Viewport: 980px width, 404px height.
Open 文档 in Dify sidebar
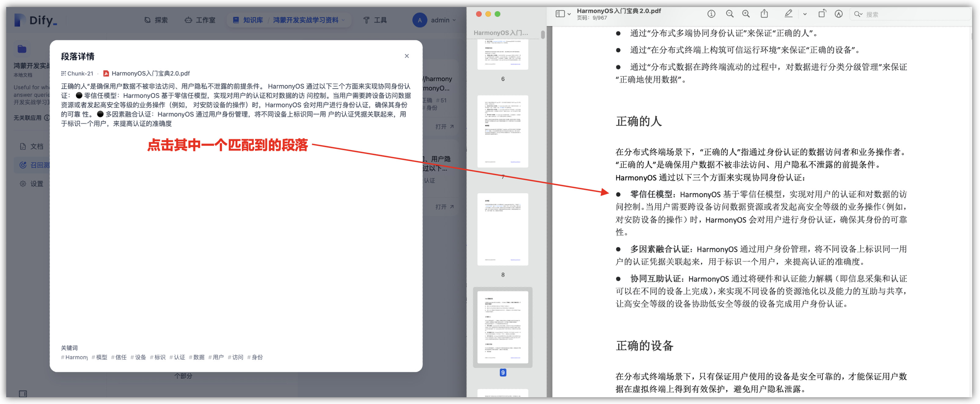[32, 146]
